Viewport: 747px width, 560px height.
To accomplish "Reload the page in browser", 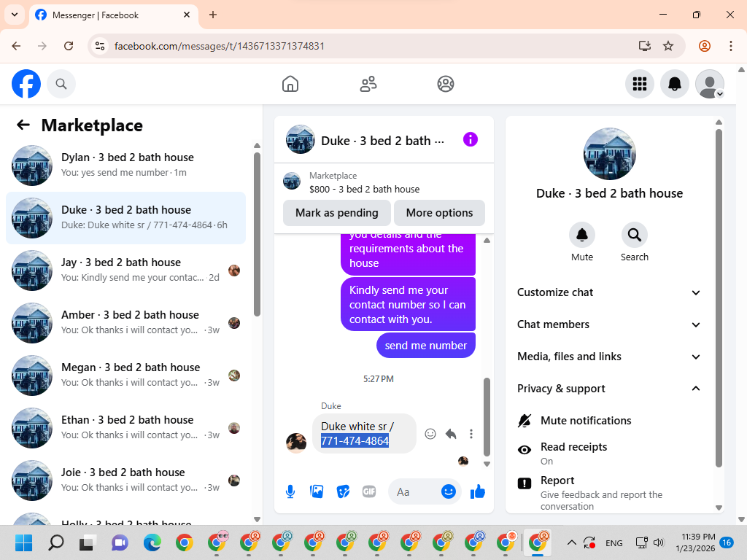I will tap(69, 46).
